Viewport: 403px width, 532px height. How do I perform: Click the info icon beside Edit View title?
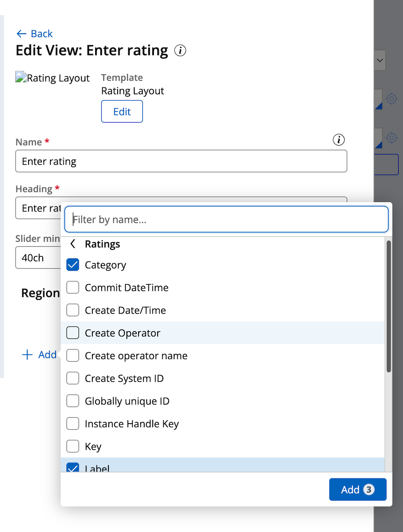coord(180,50)
